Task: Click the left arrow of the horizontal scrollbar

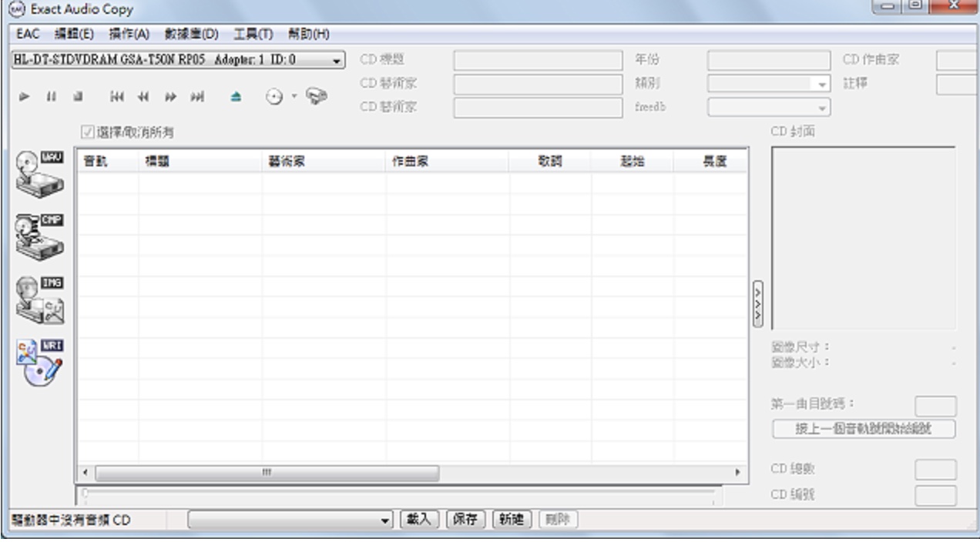Action: pos(86,472)
